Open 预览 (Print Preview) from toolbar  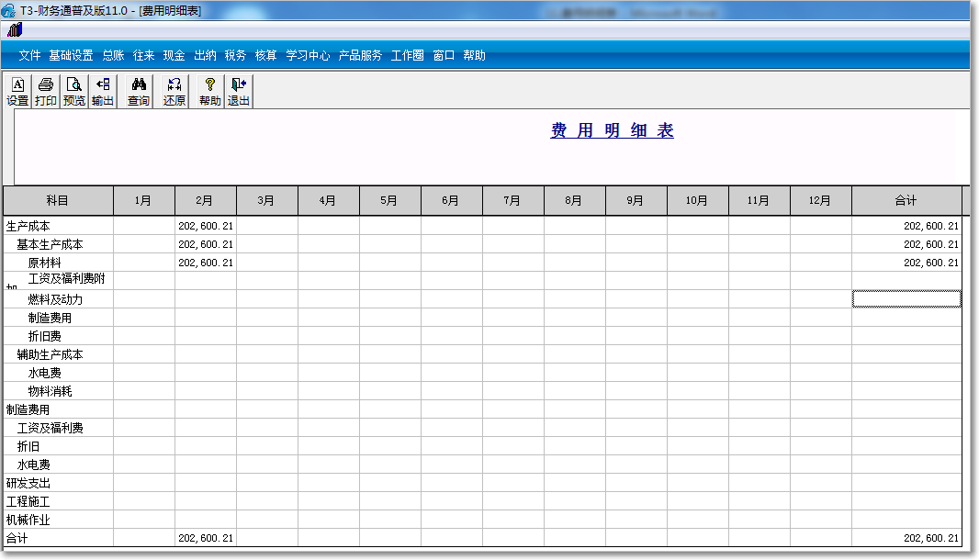pos(74,91)
